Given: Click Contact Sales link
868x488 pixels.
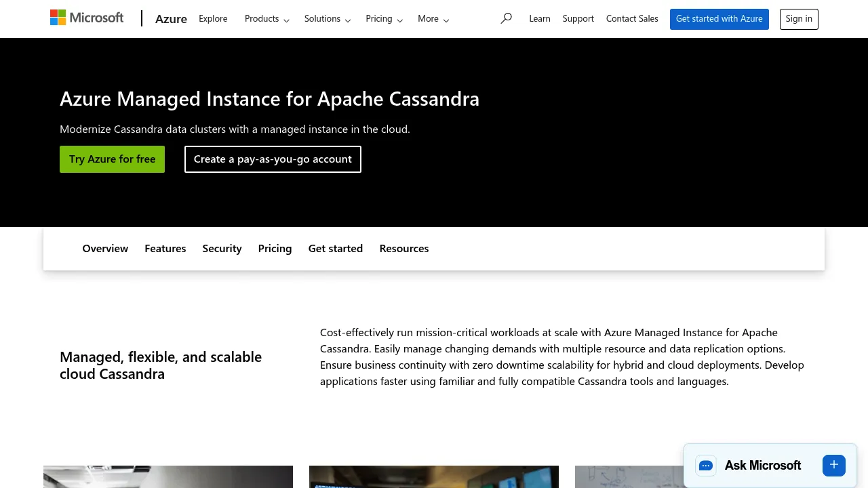Looking at the screenshot, I should point(632,19).
